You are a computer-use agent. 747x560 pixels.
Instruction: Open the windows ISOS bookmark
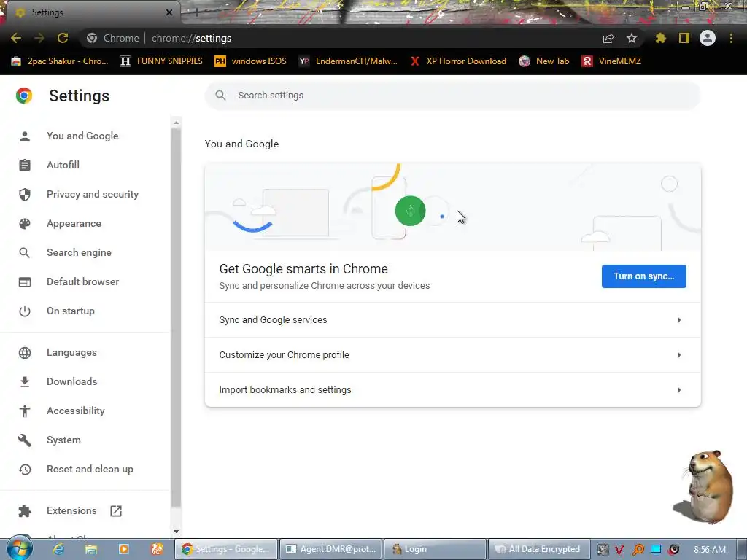coord(251,61)
